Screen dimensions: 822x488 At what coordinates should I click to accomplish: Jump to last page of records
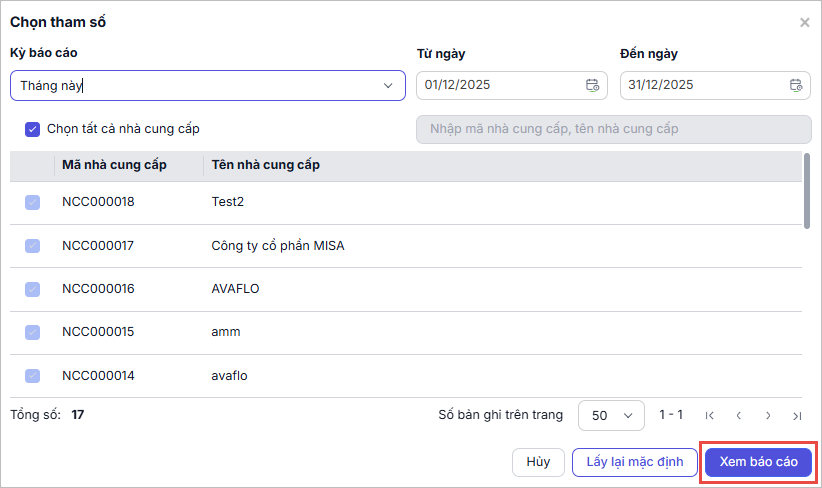point(797,415)
